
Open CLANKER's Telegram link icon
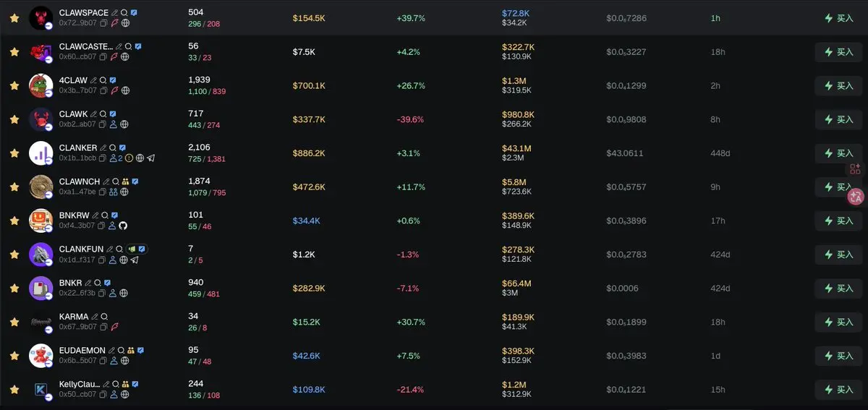tap(150, 158)
